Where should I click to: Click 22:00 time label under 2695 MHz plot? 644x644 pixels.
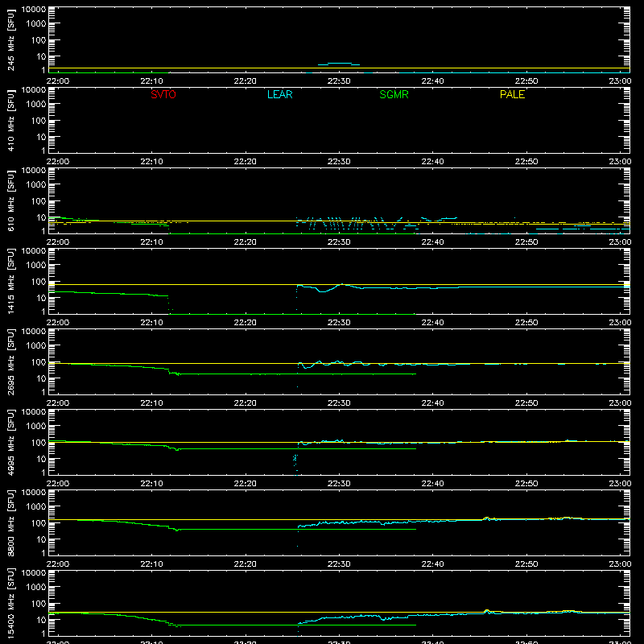coord(57,403)
